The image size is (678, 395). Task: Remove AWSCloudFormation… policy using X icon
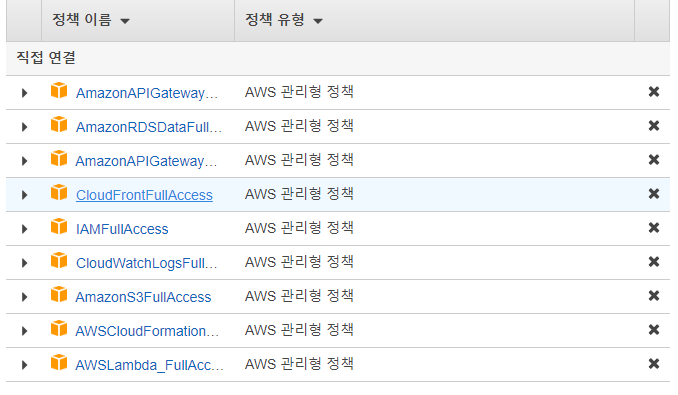654,330
